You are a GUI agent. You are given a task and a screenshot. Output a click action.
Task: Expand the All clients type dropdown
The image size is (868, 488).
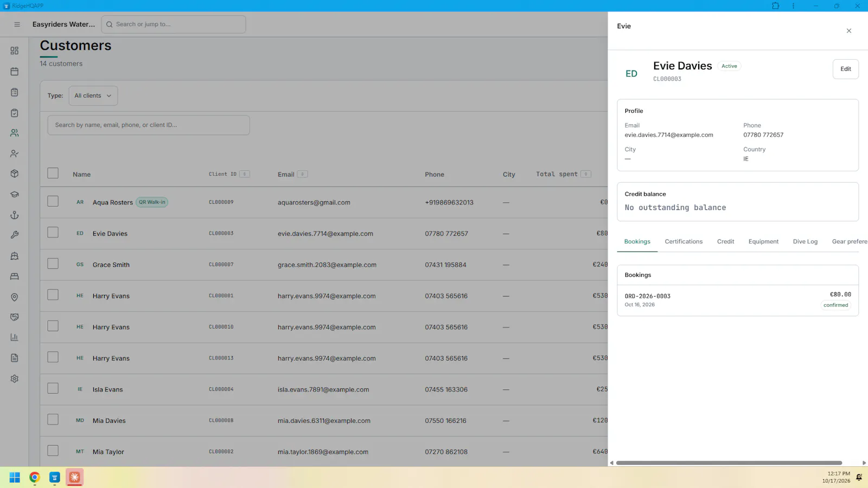[93, 96]
